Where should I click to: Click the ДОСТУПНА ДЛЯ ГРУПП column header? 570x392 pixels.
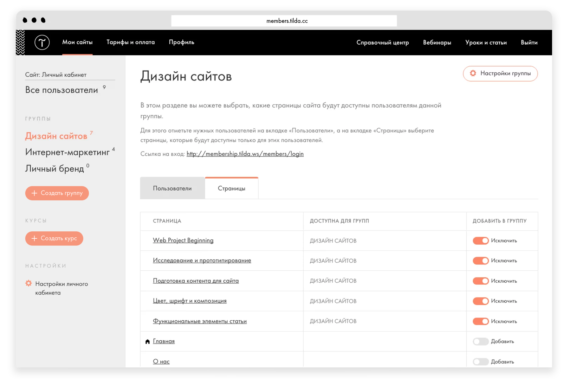coord(339,221)
